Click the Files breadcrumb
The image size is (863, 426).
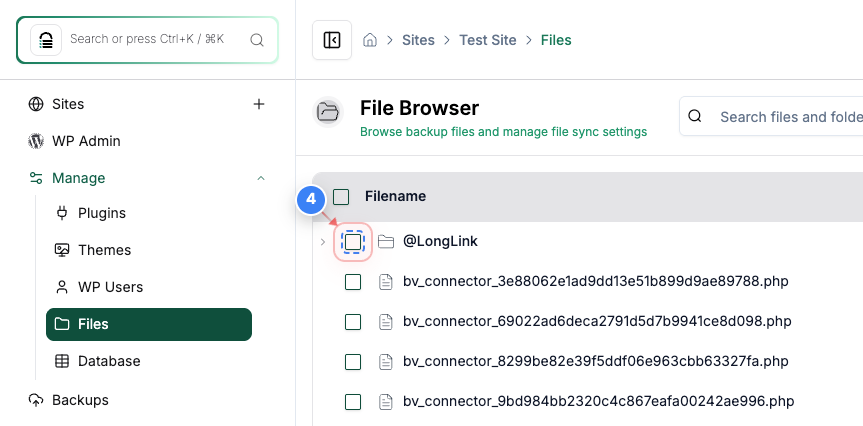pyautogui.click(x=556, y=40)
